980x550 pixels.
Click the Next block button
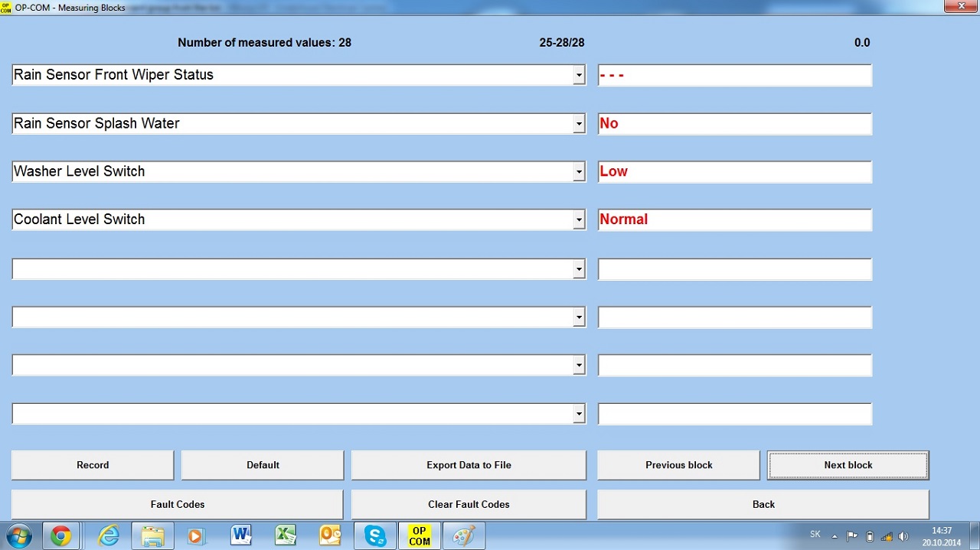click(848, 465)
